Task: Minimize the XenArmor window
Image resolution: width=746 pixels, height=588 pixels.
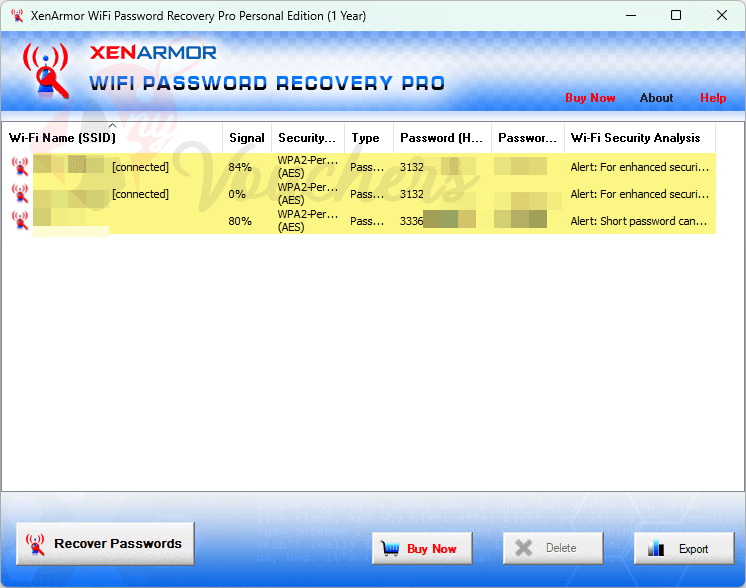Action: [631, 15]
